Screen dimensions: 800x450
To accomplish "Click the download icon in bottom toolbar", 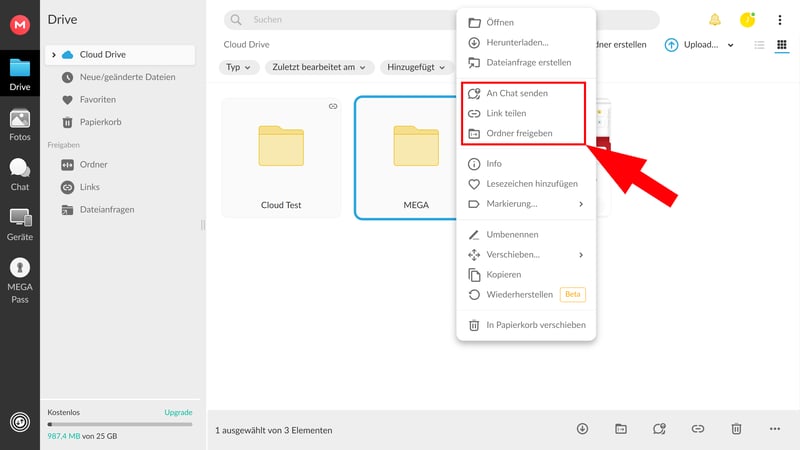I will point(582,429).
